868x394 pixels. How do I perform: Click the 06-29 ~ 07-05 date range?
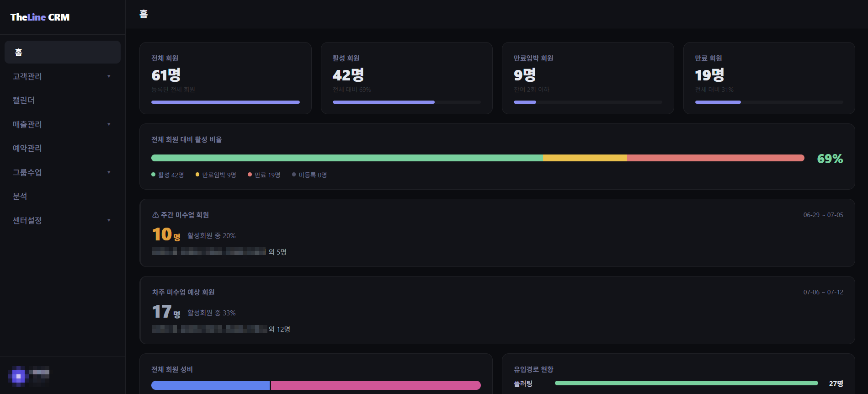823,215
